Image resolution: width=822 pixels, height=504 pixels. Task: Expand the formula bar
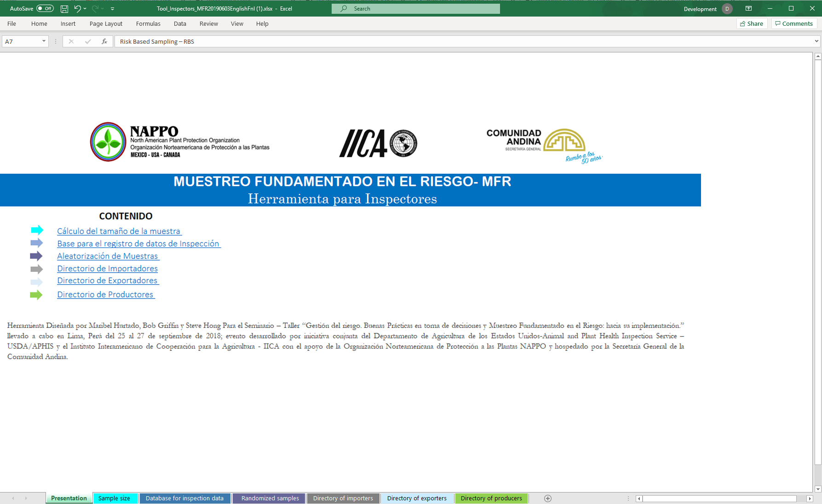(816, 41)
